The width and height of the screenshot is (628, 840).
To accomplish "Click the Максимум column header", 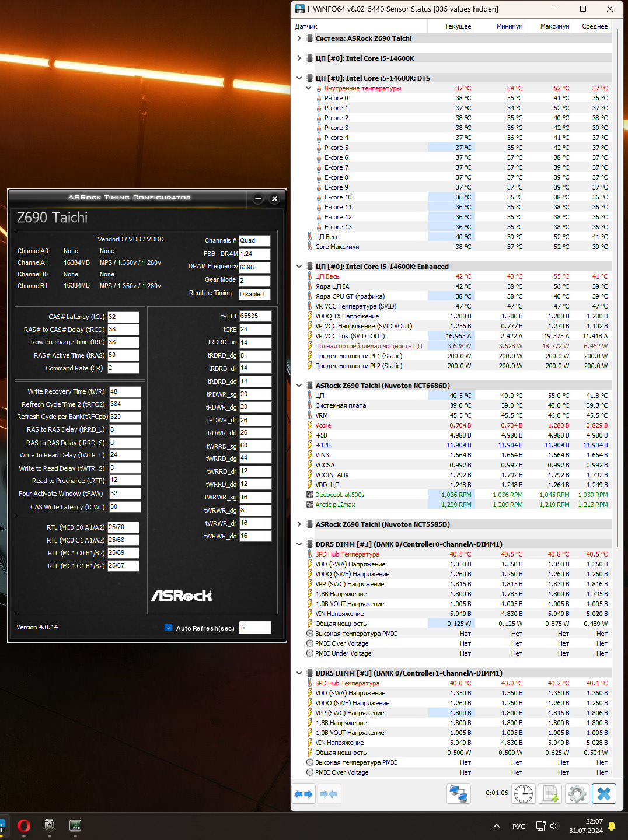I will coord(549,26).
